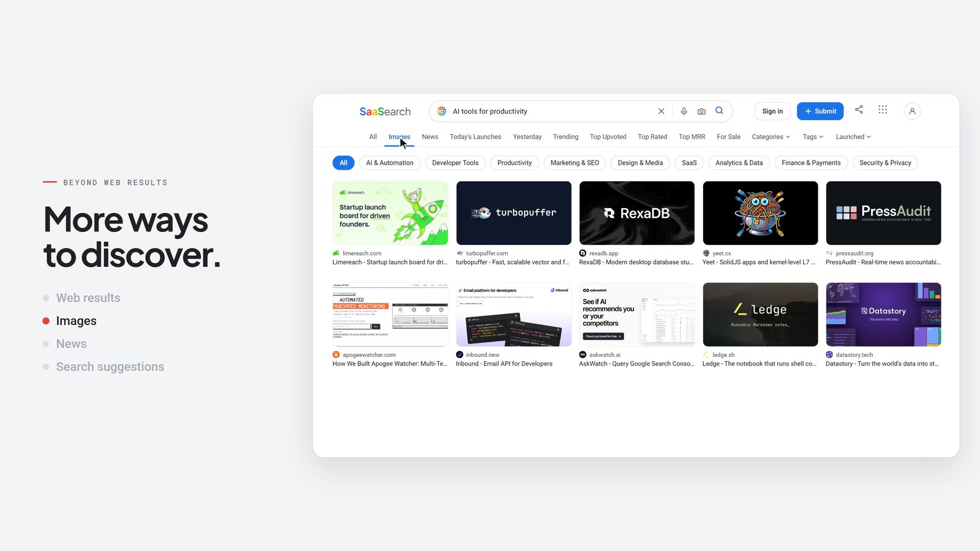Image resolution: width=980 pixels, height=551 pixels.
Task: Click the blue search magnifier icon
Action: click(719, 111)
